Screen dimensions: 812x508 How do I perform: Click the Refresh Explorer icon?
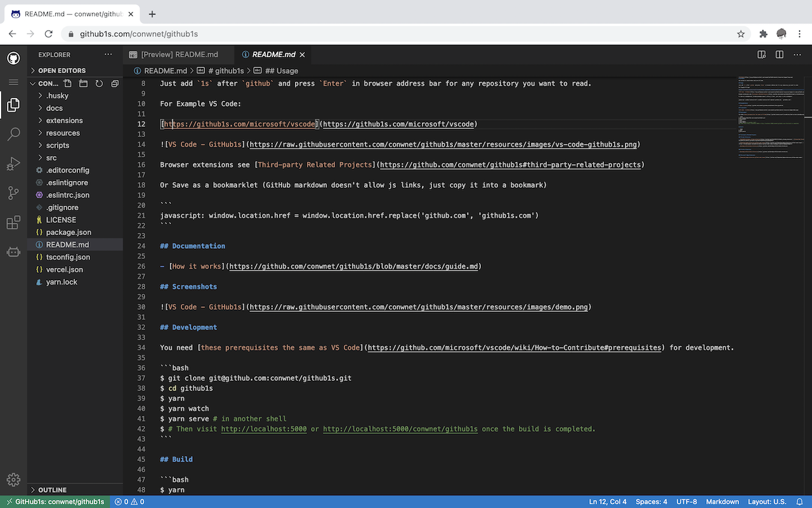[x=99, y=83]
